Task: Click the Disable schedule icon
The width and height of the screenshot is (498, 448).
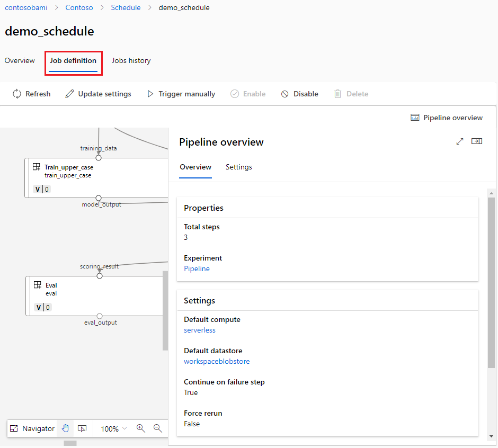Action: (x=285, y=94)
